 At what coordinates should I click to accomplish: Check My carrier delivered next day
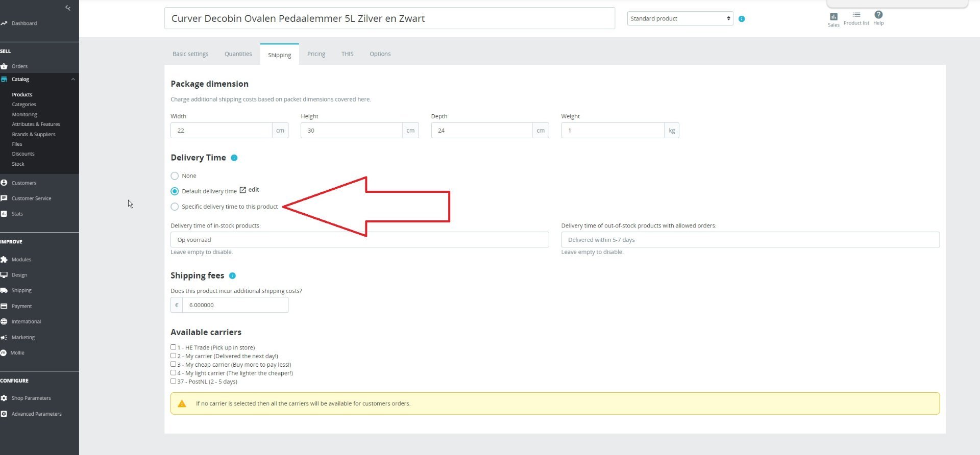coord(173,356)
